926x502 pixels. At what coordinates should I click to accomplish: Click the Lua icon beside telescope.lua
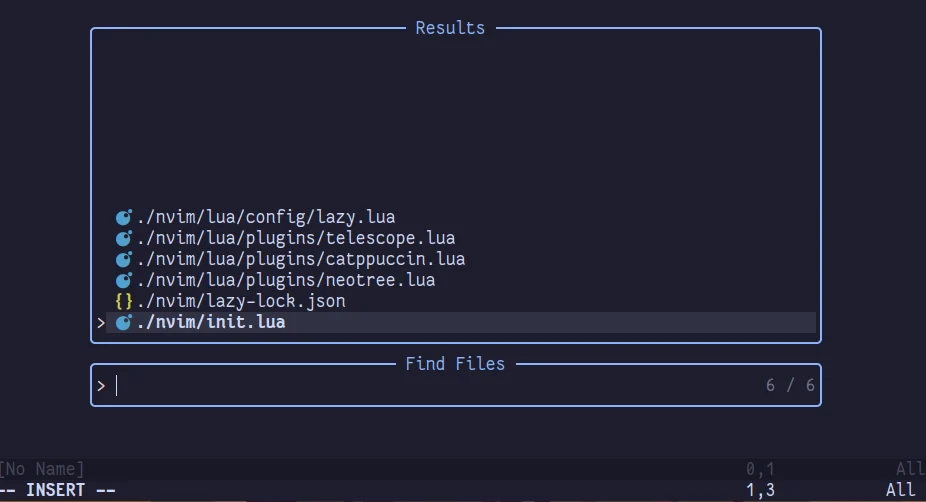123,239
